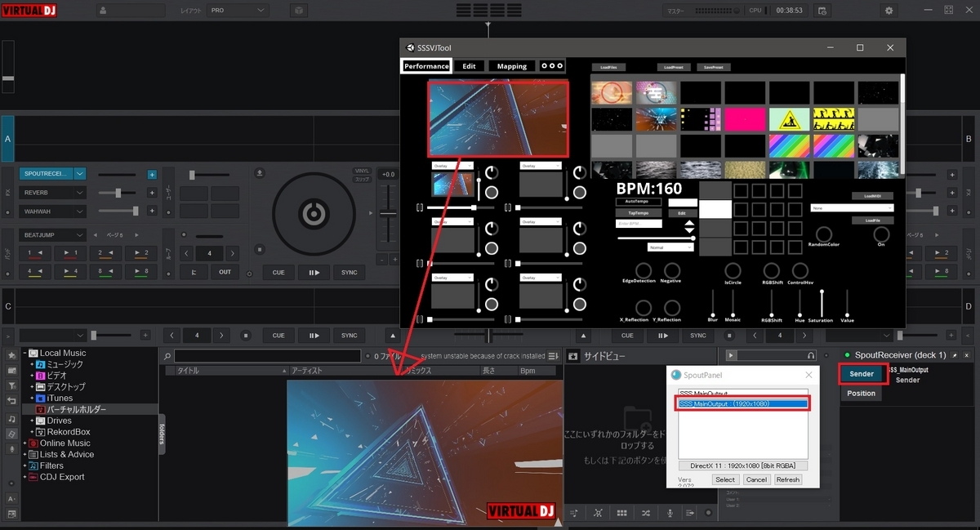980x530 pixels.
Task: Click Select button in SpoutPanel
Action: [x=725, y=479]
